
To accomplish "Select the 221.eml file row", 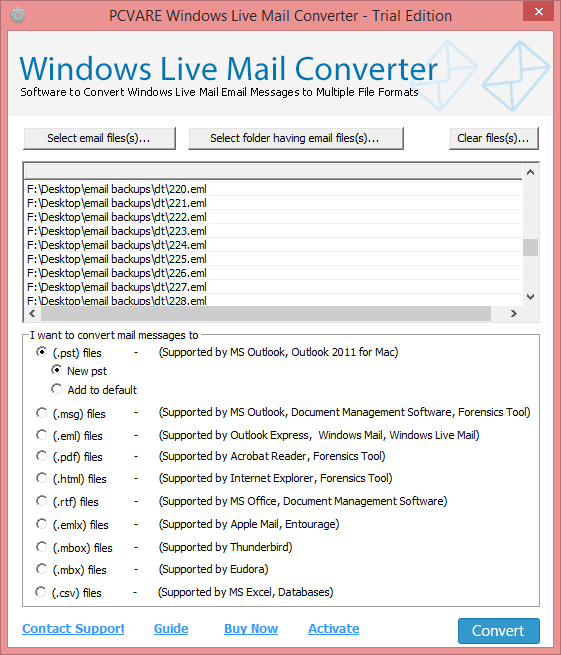I will tap(273, 203).
